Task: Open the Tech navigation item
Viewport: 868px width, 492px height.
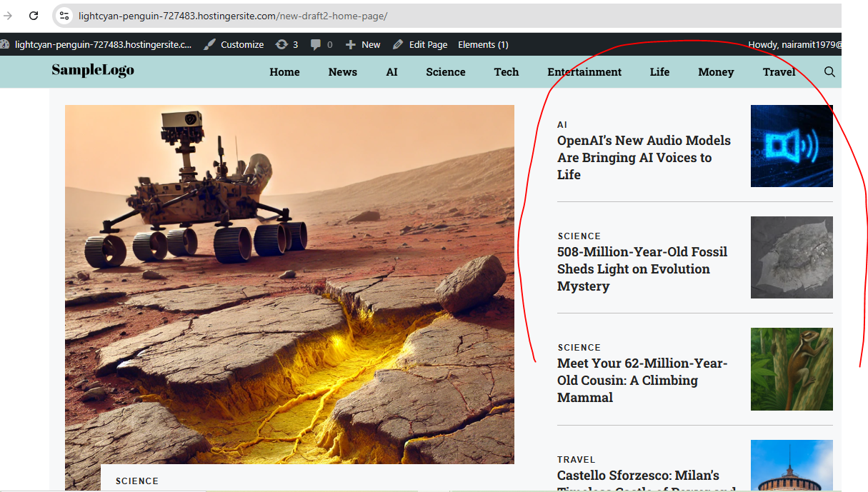Action: (x=507, y=72)
